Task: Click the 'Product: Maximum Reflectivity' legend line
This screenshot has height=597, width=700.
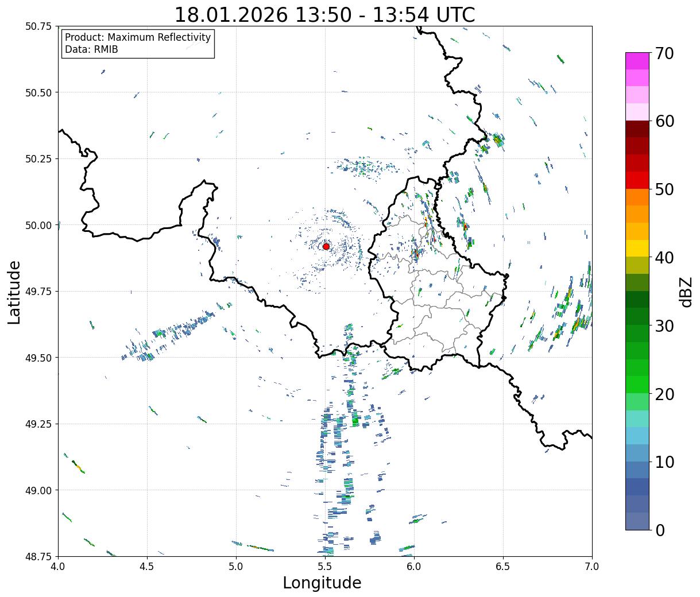Action: coord(138,37)
